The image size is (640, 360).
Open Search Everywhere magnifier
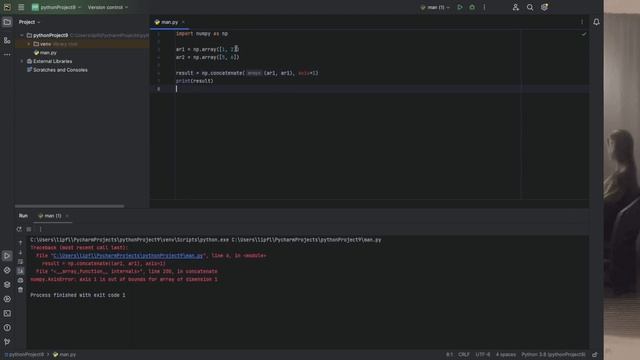click(530, 7)
